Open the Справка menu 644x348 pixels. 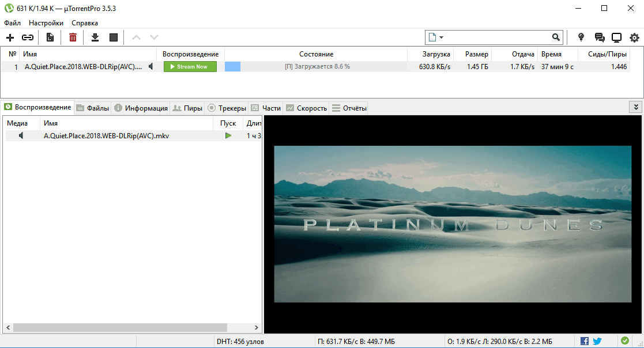[x=85, y=23]
